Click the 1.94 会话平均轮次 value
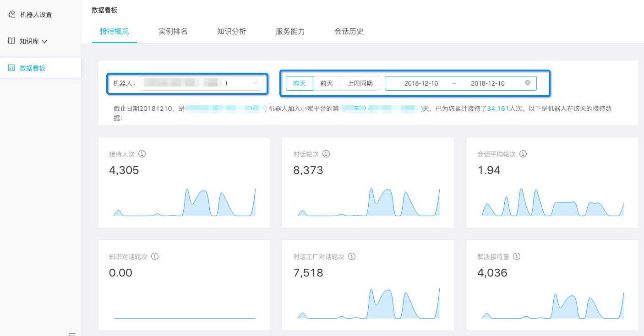The height and width of the screenshot is (336, 644). click(489, 171)
